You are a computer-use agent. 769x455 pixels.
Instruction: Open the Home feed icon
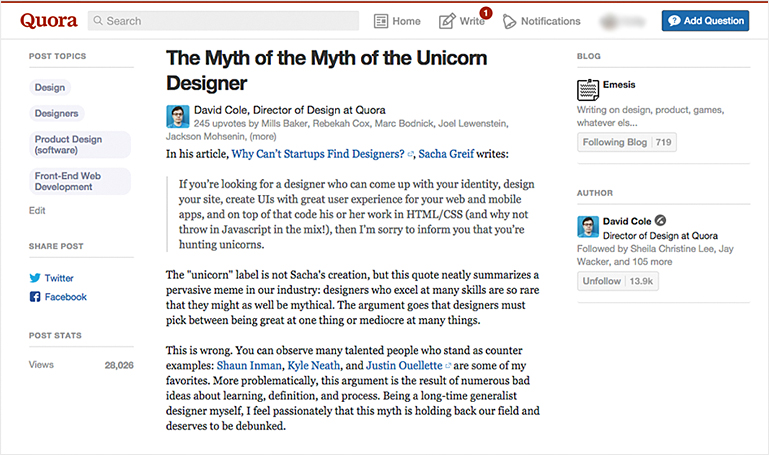pos(381,21)
